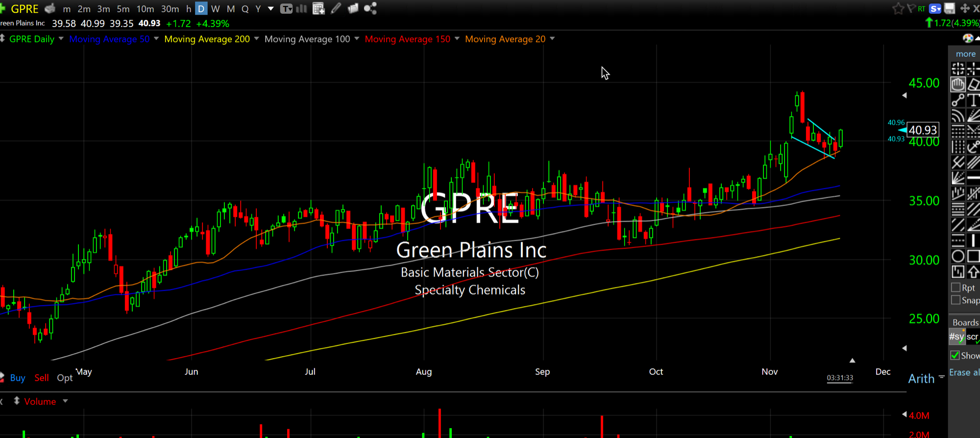Click the Sell link
Viewport: 980px width, 438px height.
42,378
